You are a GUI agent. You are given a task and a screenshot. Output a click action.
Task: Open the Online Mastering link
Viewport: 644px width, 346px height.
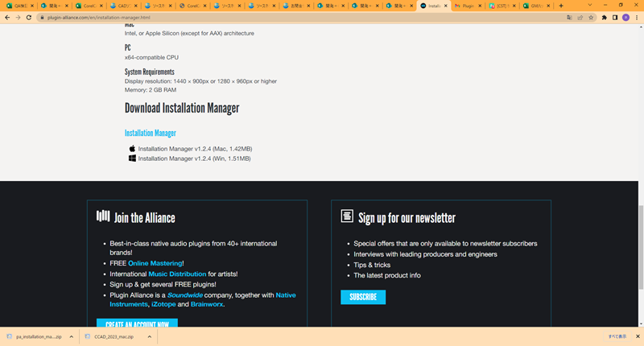[155, 263]
